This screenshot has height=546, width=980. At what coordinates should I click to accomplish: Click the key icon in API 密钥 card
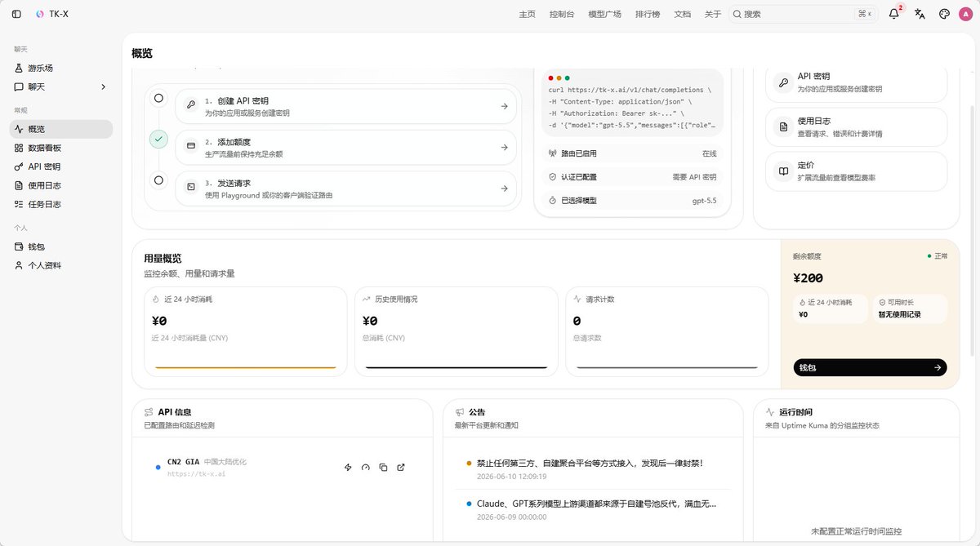(783, 82)
